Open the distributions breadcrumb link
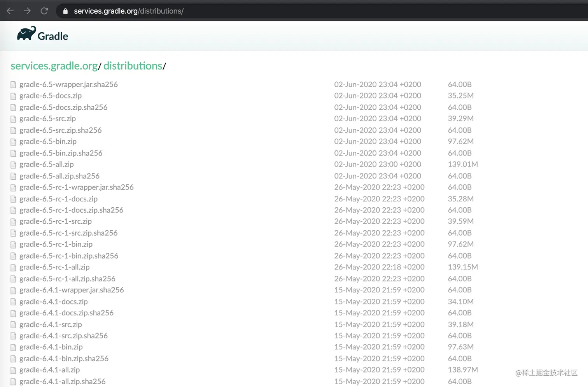Screen dimensions: 588x387 coord(133,66)
